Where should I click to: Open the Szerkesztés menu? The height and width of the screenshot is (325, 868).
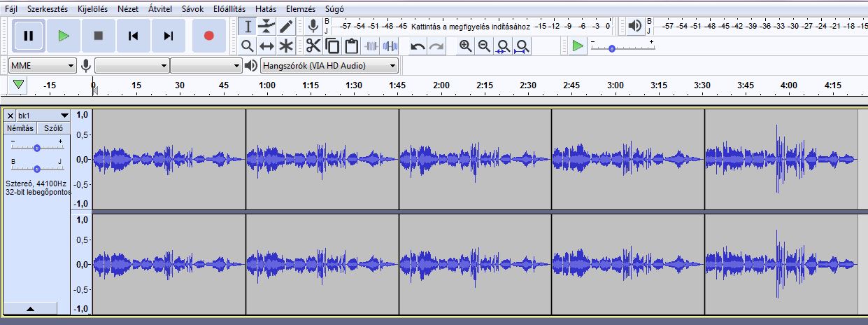(48, 10)
